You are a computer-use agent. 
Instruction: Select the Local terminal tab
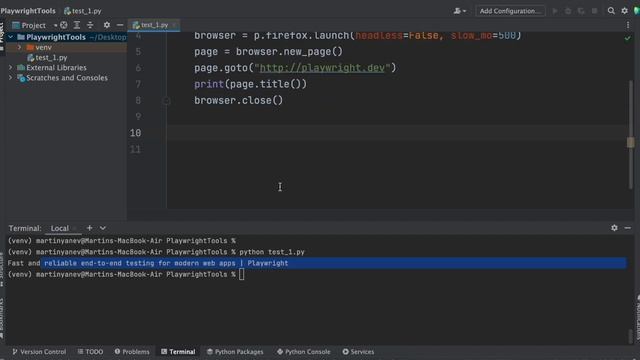pyautogui.click(x=60, y=228)
